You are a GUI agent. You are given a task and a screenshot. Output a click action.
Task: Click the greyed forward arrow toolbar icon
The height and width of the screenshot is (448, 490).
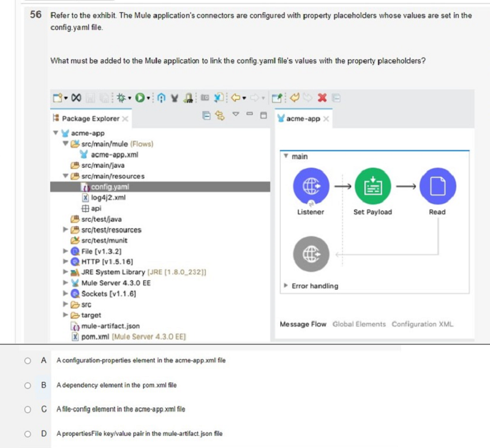click(x=255, y=98)
